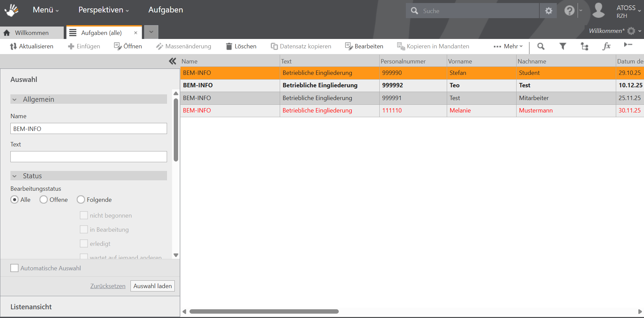The width and height of the screenshot is (644, 318).
Task: Open the hierarchy tree structure icon
Action: click(585, 46)
